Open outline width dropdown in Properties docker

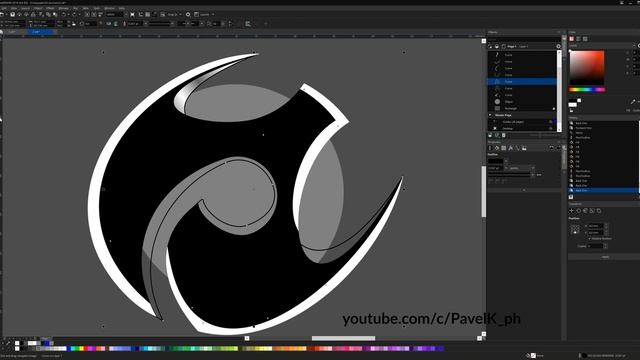tap(506, 168)
